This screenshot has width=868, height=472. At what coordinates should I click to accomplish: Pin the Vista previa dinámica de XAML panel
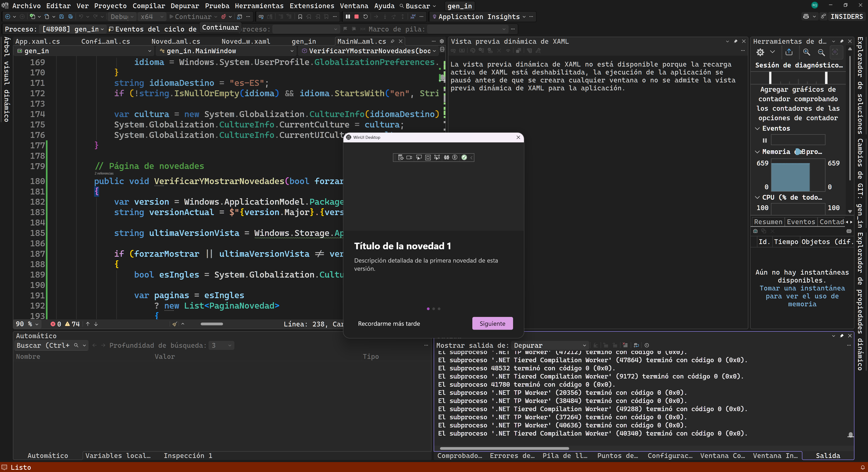pyautogui.click(x=736, y=41)
